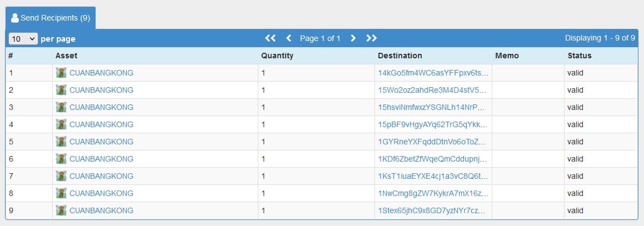The width and height of the screenshot is (644, 226).
Task: Click the previous page arrow
Action: pyautogui.click(x=289, y=38)
